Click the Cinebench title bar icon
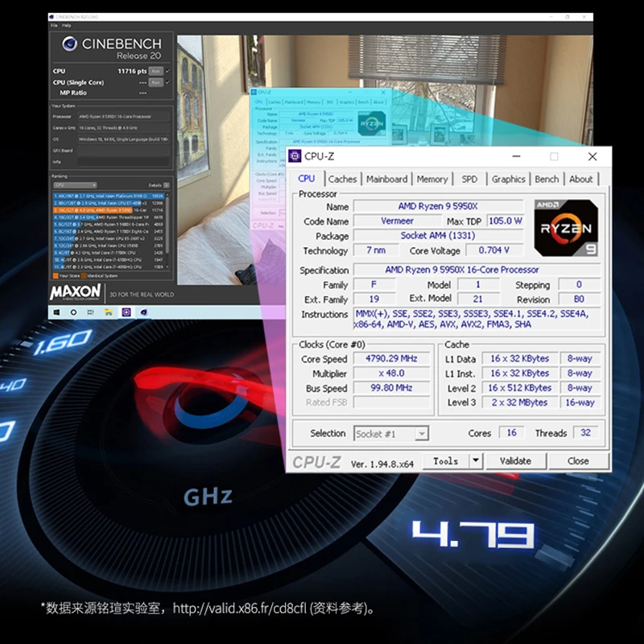The image size is (644, 644). click(x=52, y=17)
